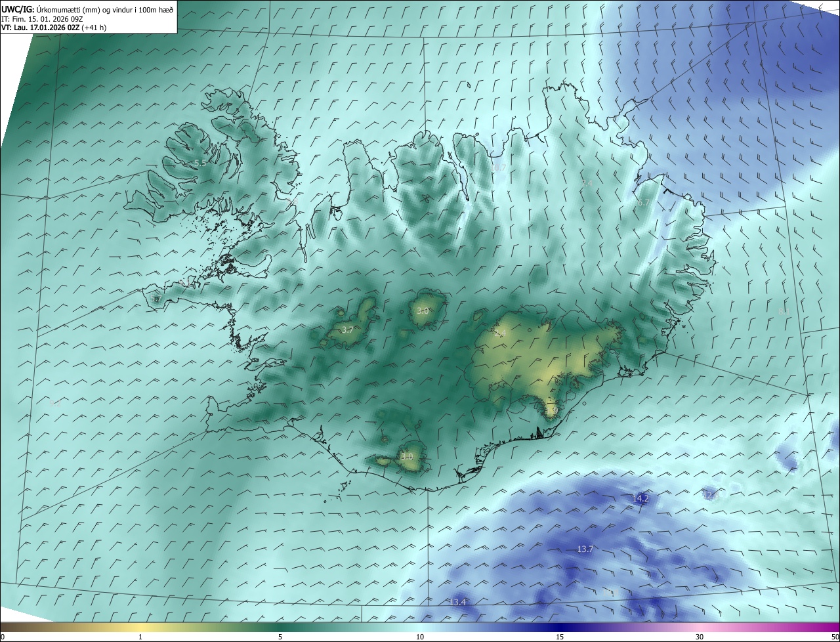Click the 14.2 value label over the ocean
Screen dimensions: 840x642
tap(640, 499)
